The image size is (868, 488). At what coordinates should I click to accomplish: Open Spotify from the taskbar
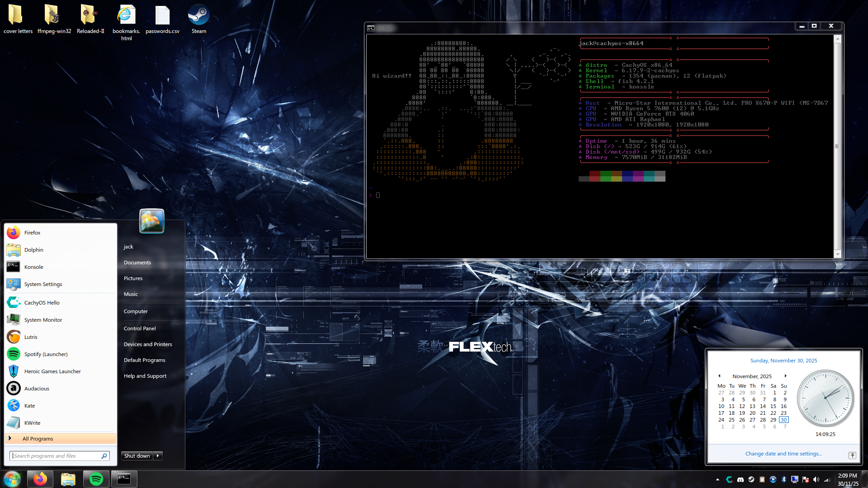pos(96,479)
